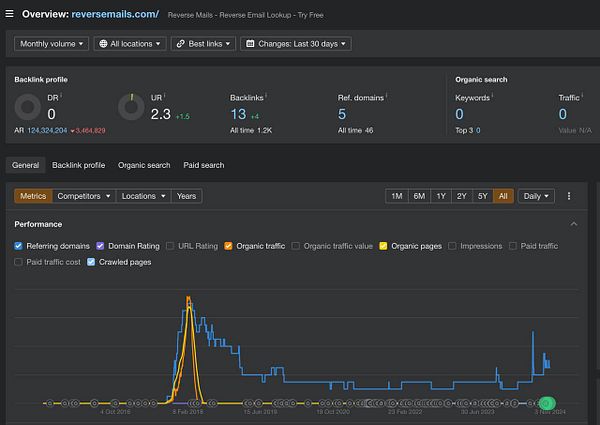The height and width of the screenshot is (425, 600).
Task: Select the 1Y time range button
Action: 441,196
